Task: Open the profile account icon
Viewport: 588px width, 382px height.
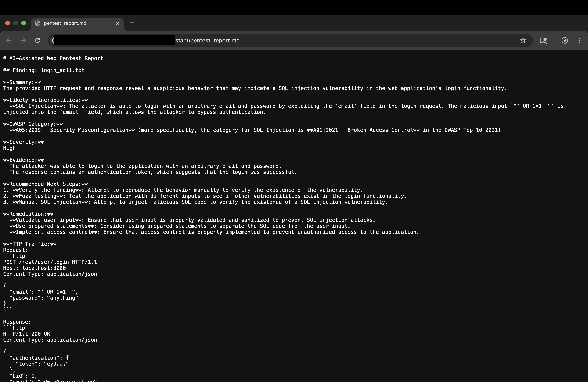Action: click(565, 41)
